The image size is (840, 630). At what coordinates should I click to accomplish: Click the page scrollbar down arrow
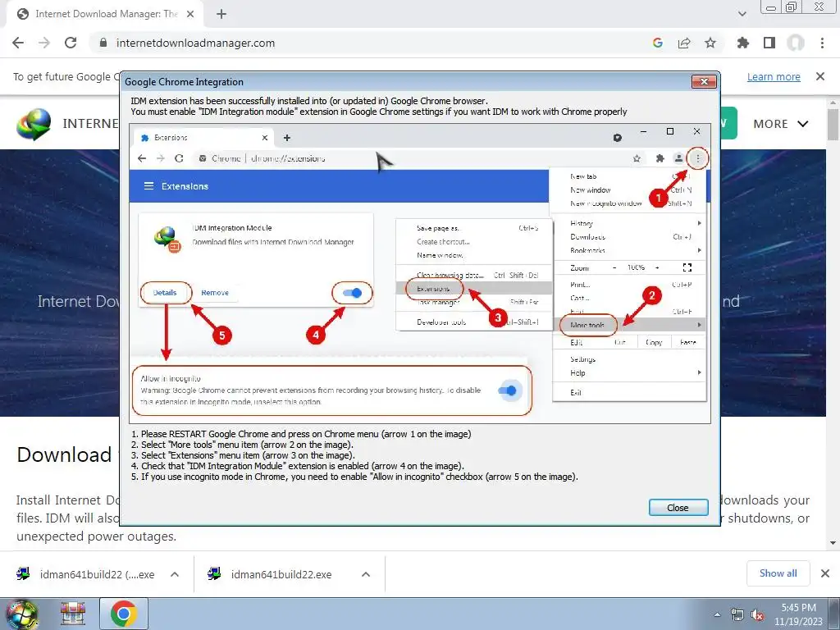click(x=833, y=543)
